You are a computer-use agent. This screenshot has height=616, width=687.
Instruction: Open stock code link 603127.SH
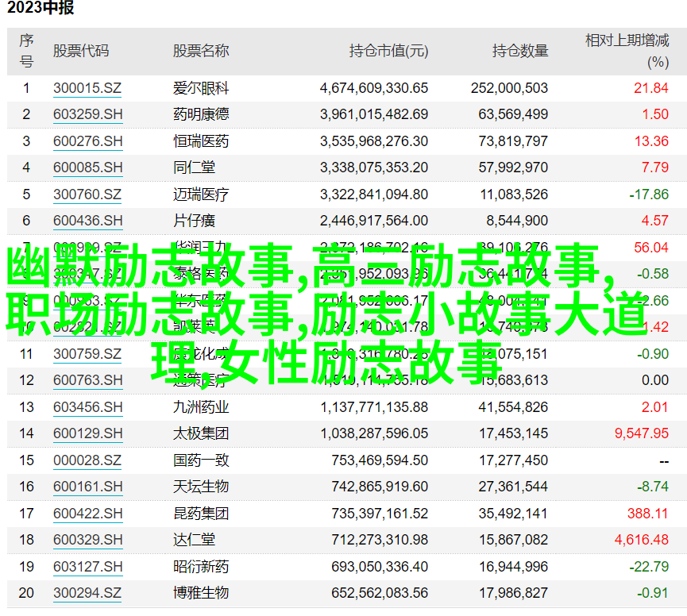point(87,567)
